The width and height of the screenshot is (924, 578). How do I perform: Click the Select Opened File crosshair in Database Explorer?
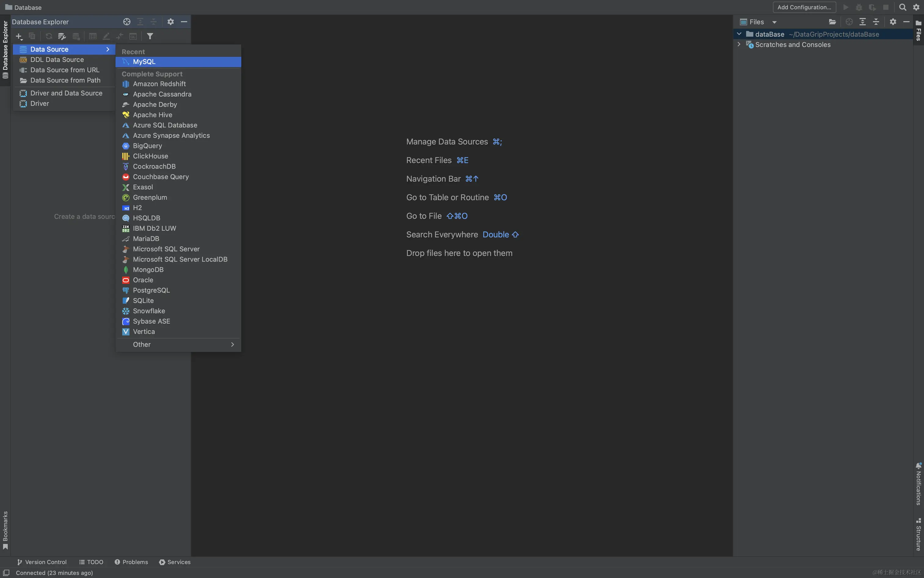click(127, 22)
